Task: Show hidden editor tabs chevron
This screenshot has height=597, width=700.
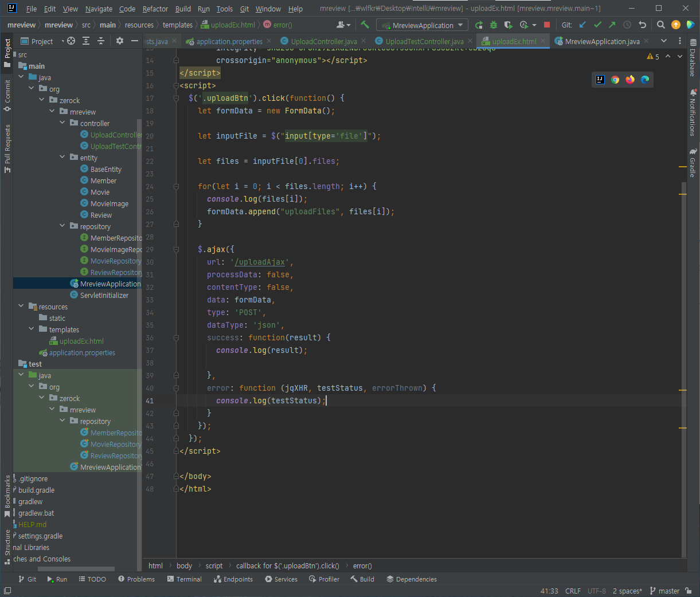Action: [664, 41]
